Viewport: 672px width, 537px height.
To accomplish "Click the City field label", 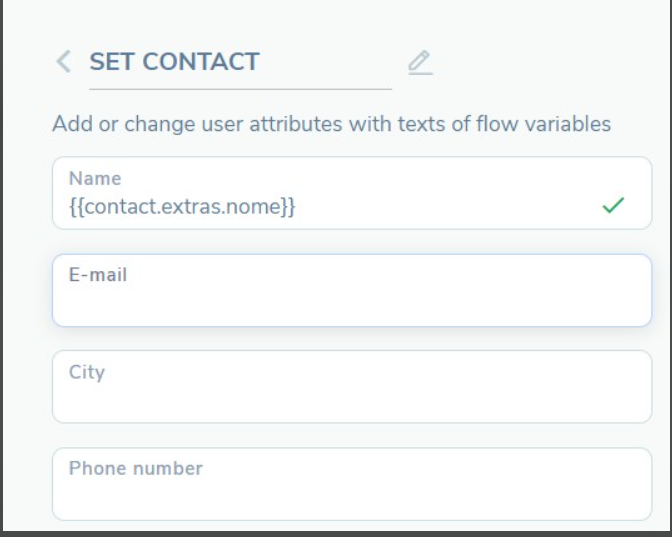I will pyautogui.click(x=87, y=372).
